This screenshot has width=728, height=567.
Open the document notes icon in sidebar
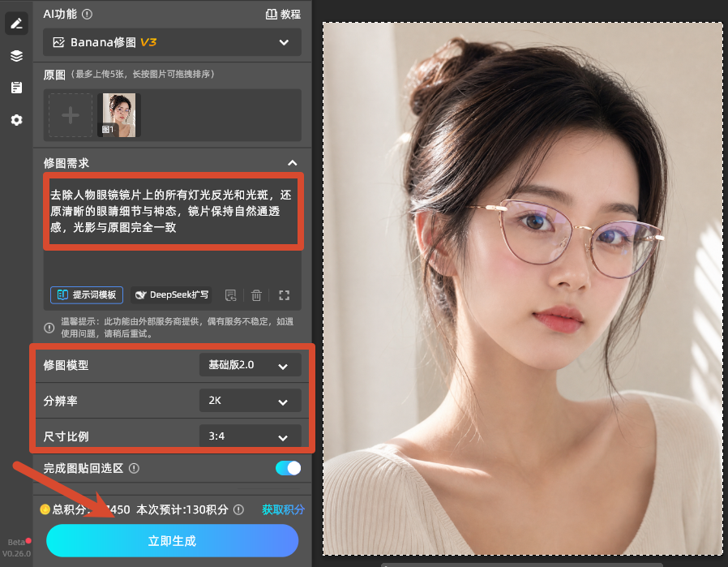(x=17, y=88)
